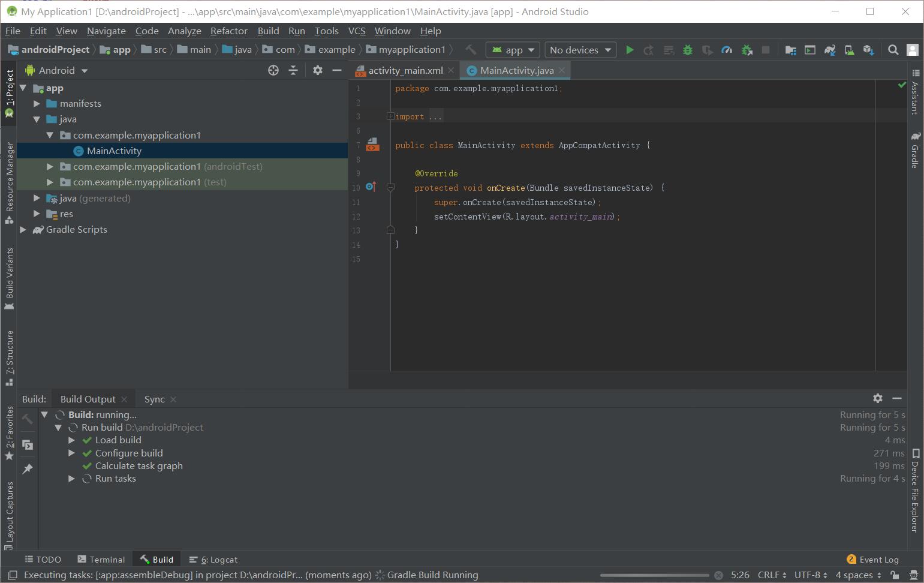Click the 5:26 cursor position indicator
The width and height of the screenshot is (924, 583).
[740, 575]
